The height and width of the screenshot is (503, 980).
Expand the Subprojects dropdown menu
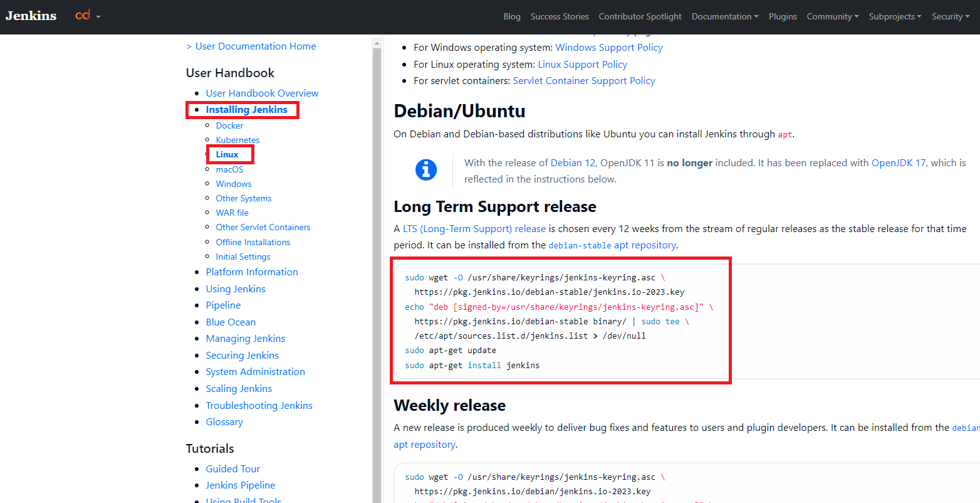[x=895, y=16]
